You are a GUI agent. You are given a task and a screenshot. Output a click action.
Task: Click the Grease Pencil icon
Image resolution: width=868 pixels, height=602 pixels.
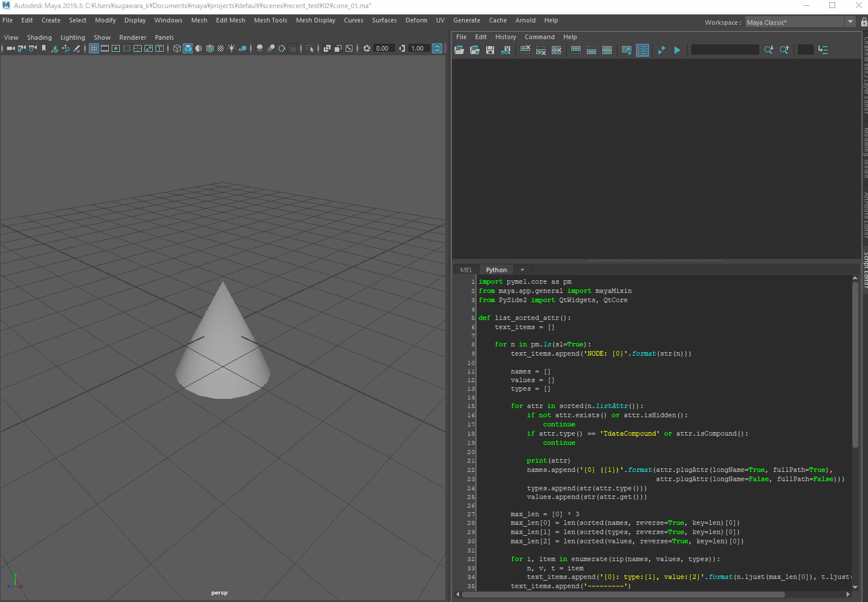tap(77, 48)
